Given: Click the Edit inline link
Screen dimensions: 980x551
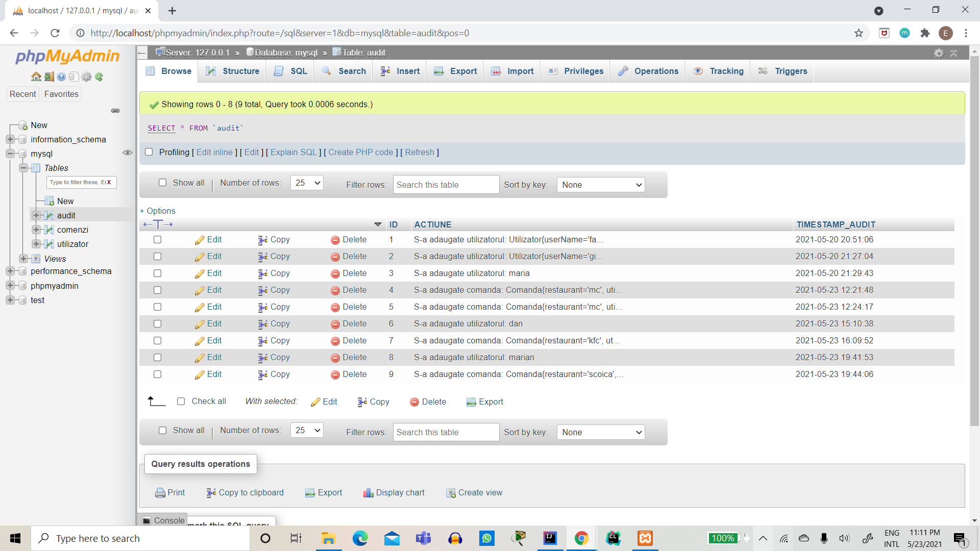Looking at the screenshot, I should pyautogui.click(x=214, y=152).
